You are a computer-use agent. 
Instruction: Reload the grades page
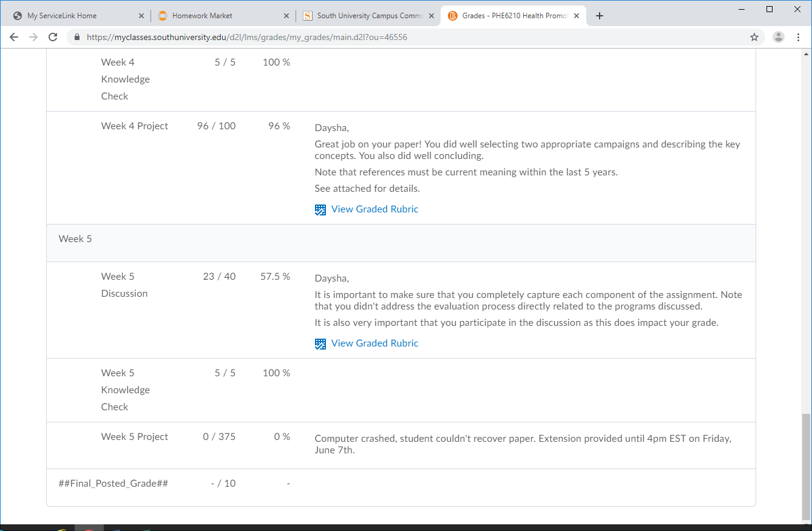click(x=53, y=37)
